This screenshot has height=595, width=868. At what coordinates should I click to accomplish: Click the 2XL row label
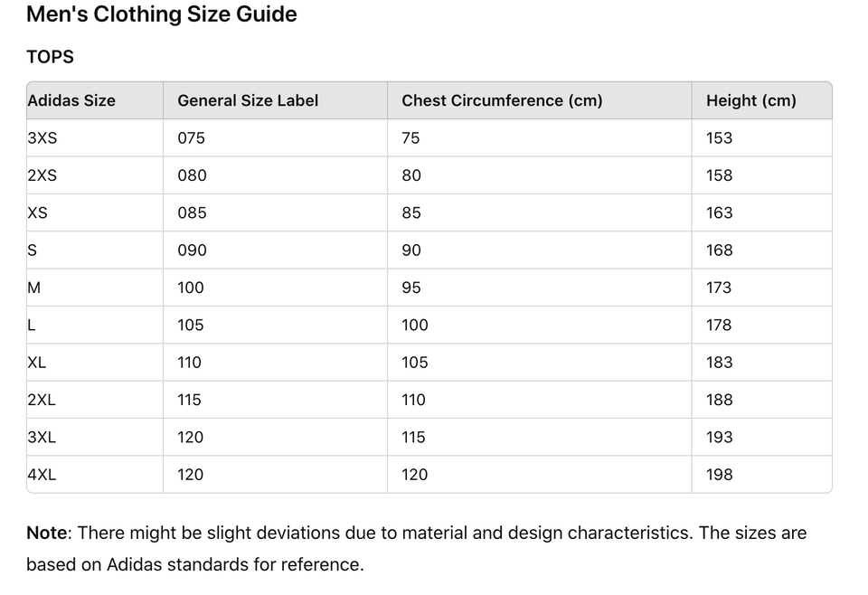pyautogui.click(x=42, y=400)
